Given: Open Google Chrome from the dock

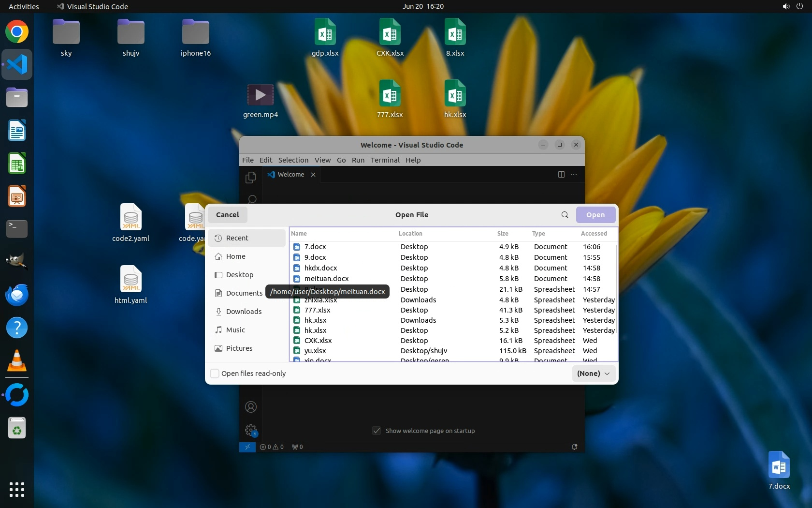Looking at the screenshot, I should [x=17, y=32].
